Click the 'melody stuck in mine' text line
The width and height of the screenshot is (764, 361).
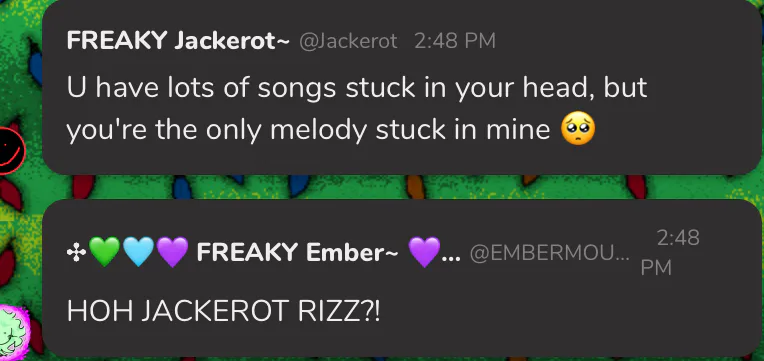410,130
